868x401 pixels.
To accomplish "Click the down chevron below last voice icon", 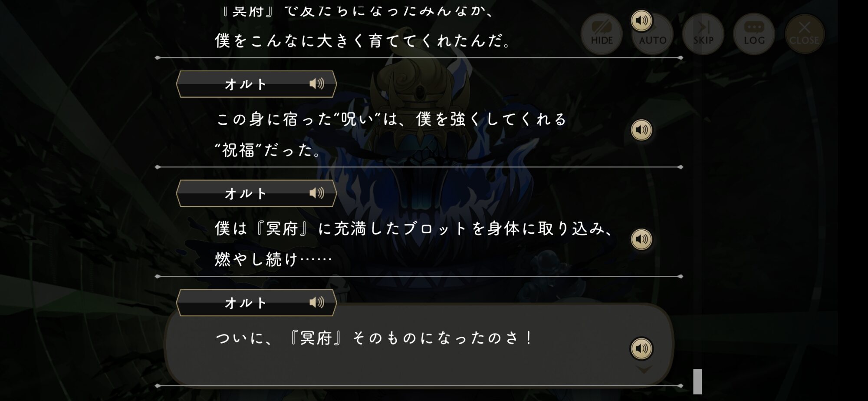I will click(644, 370).
